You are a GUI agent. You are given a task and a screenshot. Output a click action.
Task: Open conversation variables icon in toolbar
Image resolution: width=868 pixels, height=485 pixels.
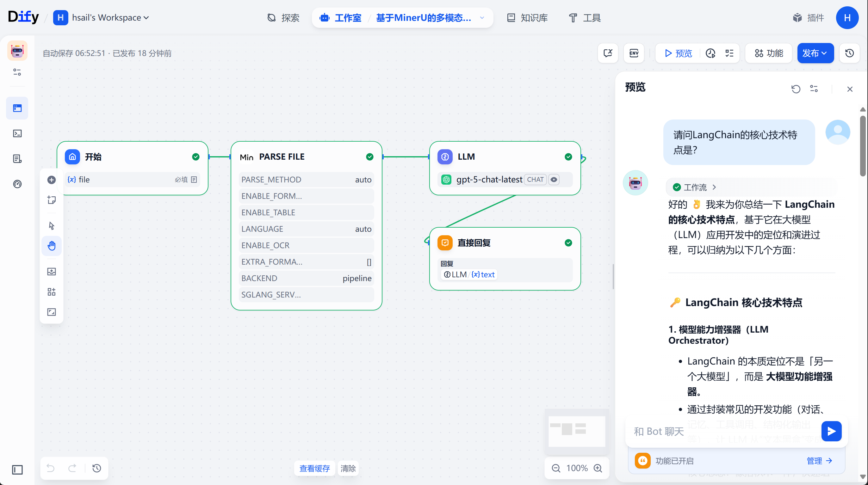[x=608, y=53]
